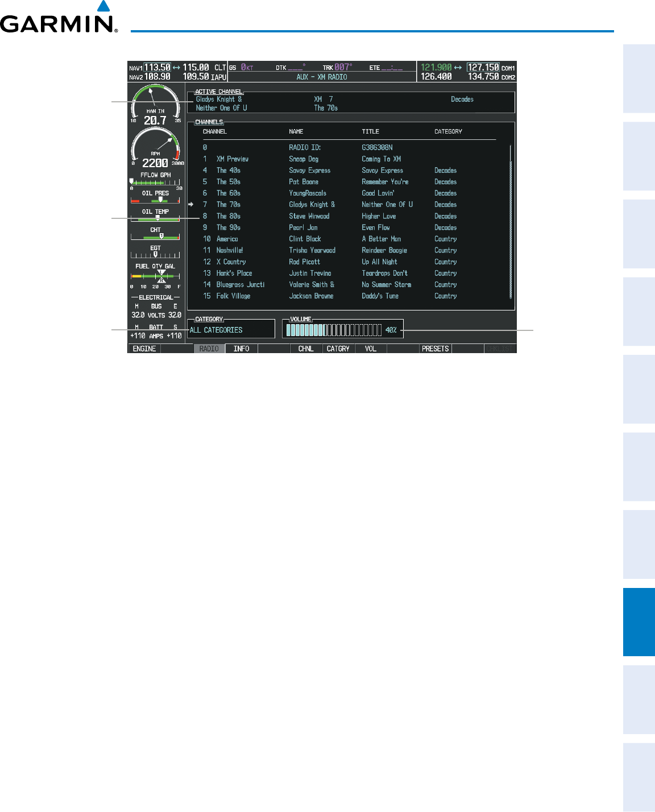This screenshot has width=655, height=812.
Task: Click the CATEGORY column header
Action: (449, 131)
